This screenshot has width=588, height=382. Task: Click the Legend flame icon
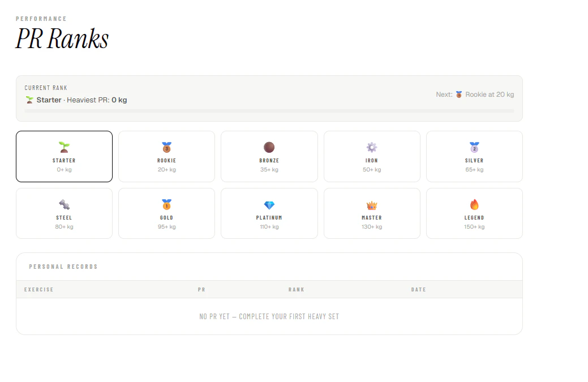474,205
